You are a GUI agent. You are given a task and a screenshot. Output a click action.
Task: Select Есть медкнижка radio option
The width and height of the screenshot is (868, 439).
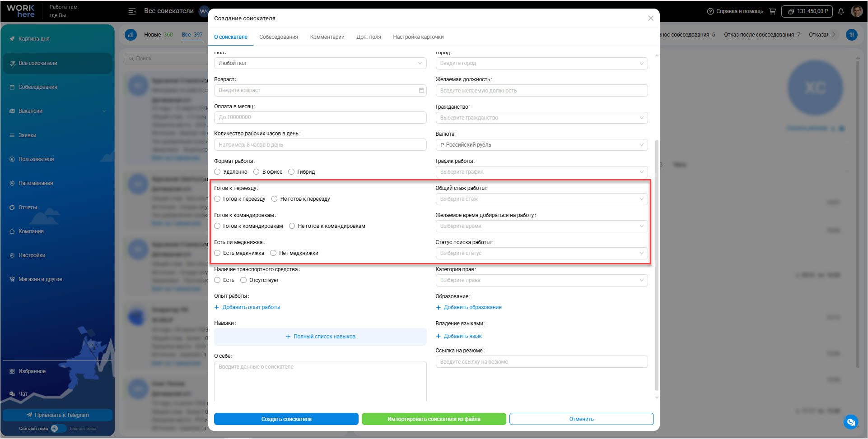(x=217, y=253)
